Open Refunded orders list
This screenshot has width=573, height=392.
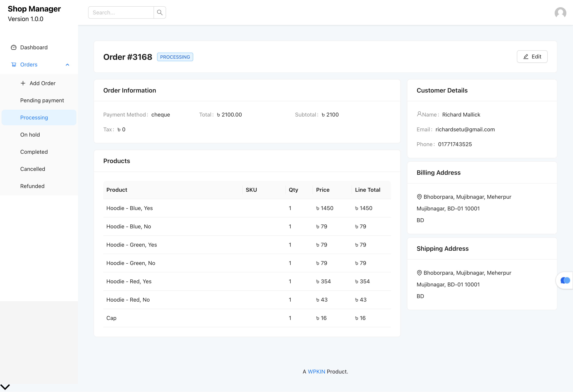[39, 186]
